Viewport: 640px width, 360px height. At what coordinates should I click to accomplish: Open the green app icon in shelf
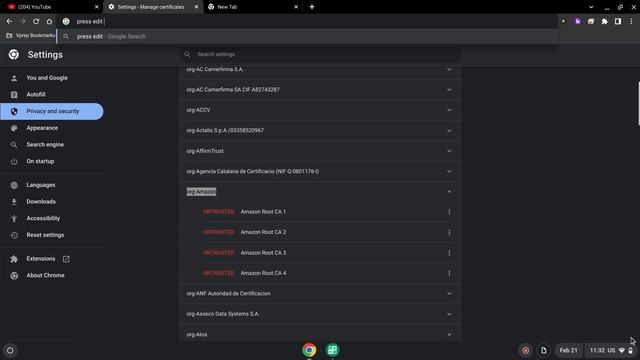(x=333, y=350)
